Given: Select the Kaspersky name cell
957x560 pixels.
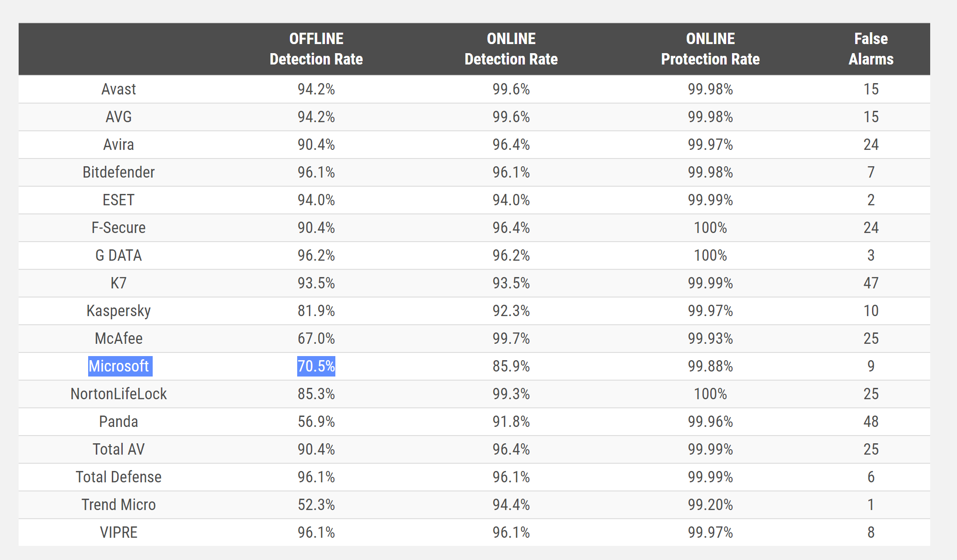Looking at the screenshot, I should click(119, 311).
